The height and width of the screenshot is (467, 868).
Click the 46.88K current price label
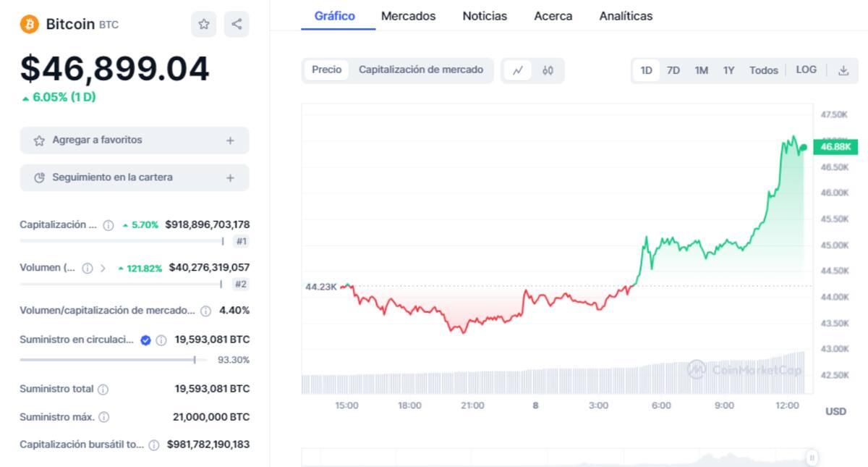pyautogui.click(x=835, y=147)
